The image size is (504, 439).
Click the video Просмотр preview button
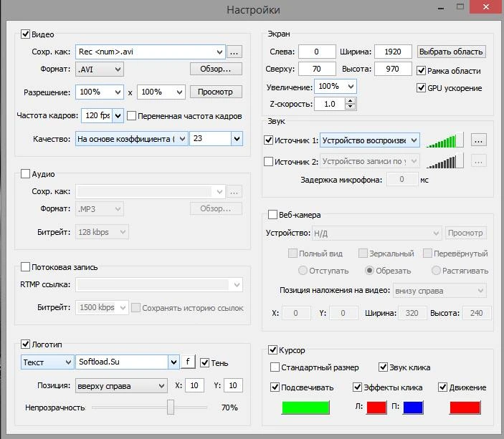(x=216, y=92)
